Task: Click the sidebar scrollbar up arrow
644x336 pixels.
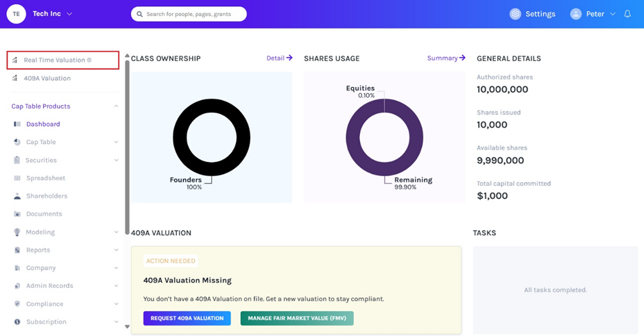Action: click(128, 56)
